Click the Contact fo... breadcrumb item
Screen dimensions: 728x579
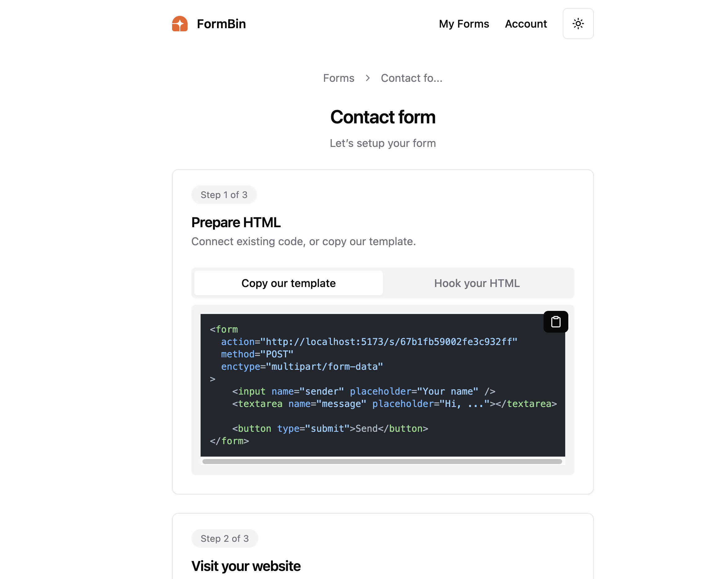pos(412,78)
